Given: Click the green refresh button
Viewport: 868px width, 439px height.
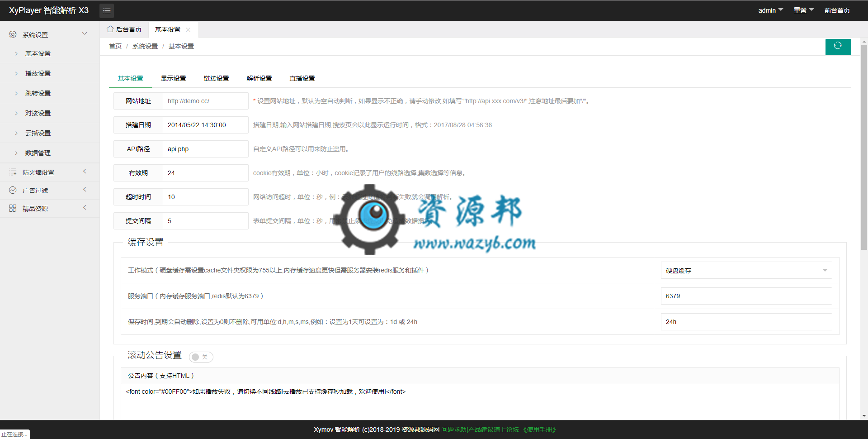Looking at the screenshot, I should tap(838, 47).
